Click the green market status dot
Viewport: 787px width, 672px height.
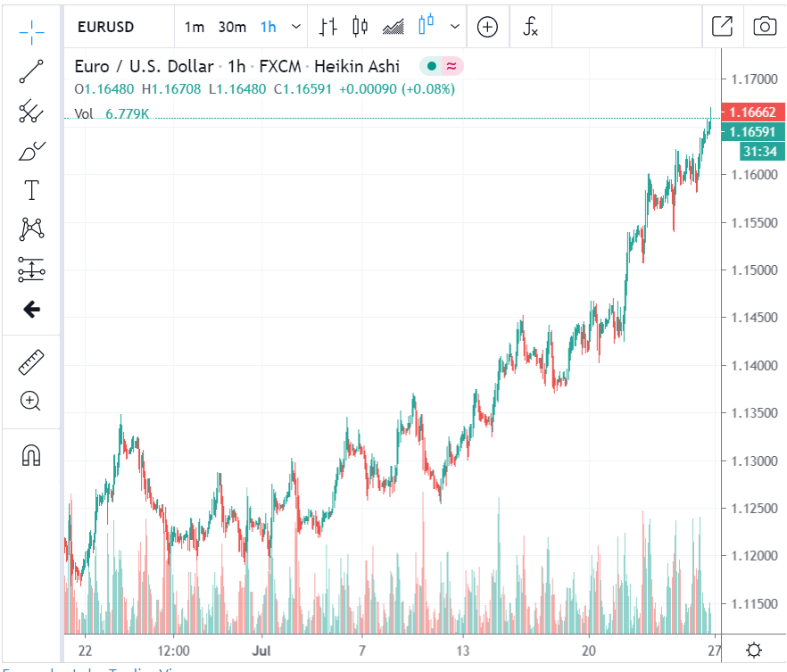tap(431, 66)
